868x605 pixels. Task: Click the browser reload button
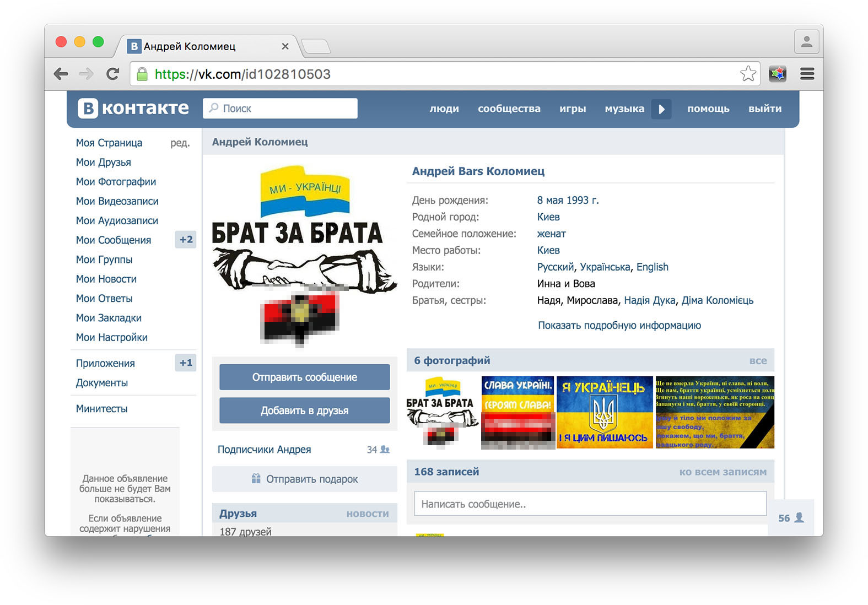point(113,74)
